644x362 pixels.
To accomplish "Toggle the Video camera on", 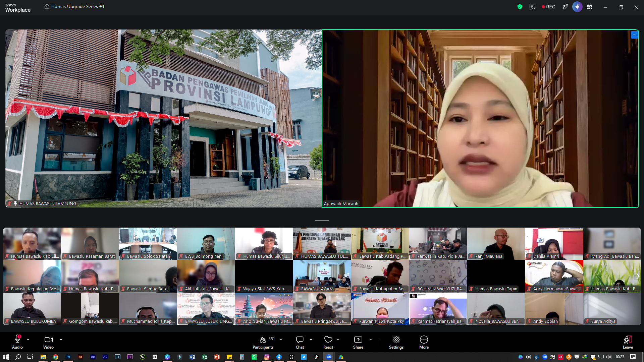I will click(x=48, y=342).
